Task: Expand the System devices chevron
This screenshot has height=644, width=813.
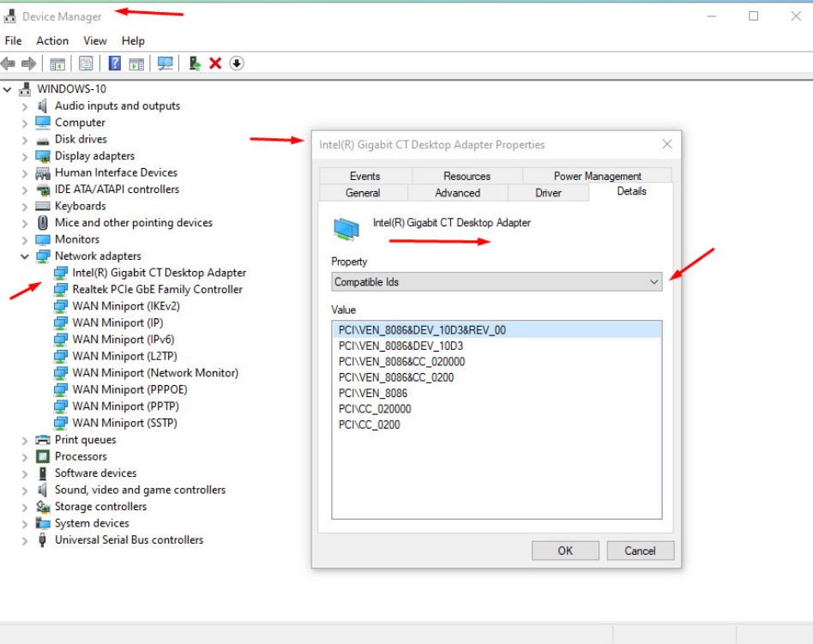Action: point(24,524)
